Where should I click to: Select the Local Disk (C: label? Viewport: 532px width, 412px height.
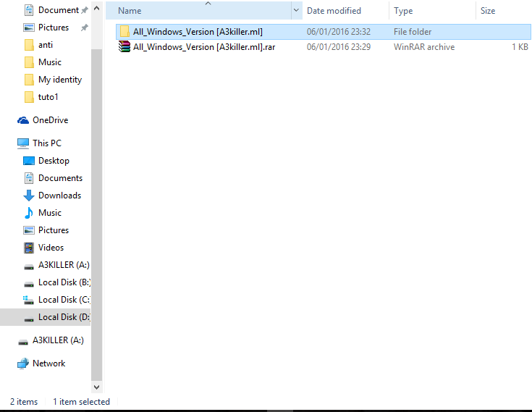pos(64,300)
